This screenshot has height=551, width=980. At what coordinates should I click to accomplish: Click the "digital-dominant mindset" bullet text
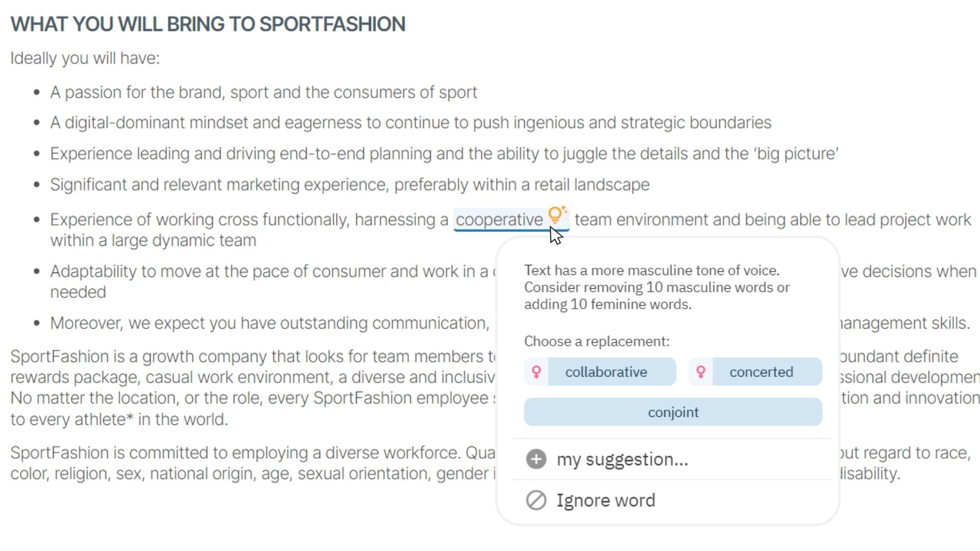[410, 123]
